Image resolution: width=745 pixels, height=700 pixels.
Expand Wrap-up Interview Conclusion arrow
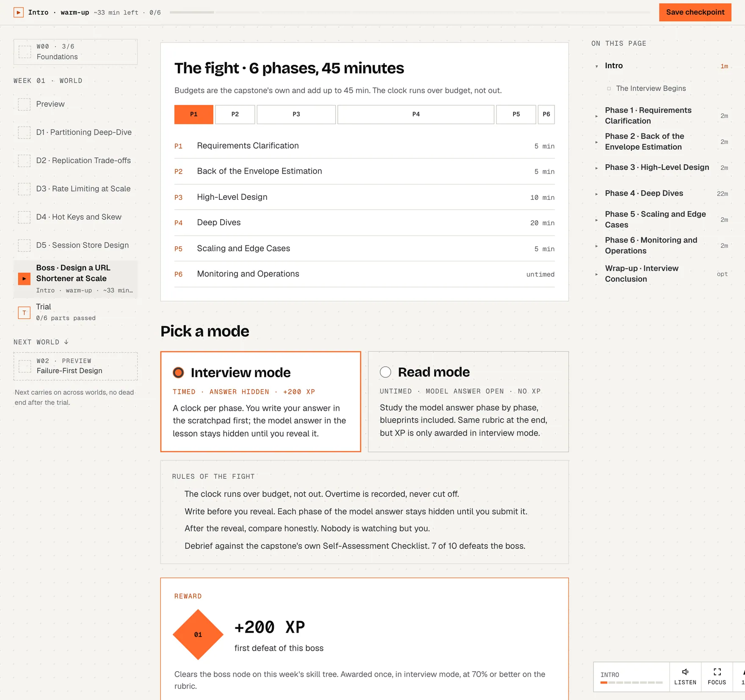pos(596,274)
